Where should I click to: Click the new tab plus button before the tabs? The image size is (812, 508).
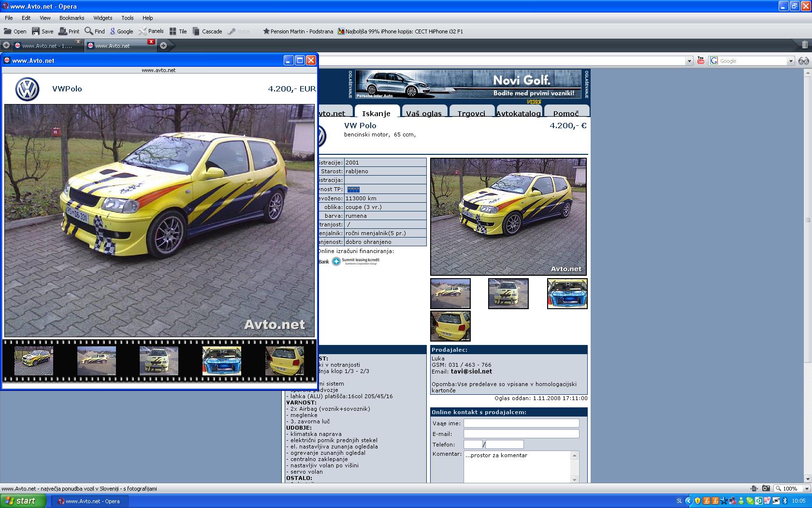(x=6, y=45)
